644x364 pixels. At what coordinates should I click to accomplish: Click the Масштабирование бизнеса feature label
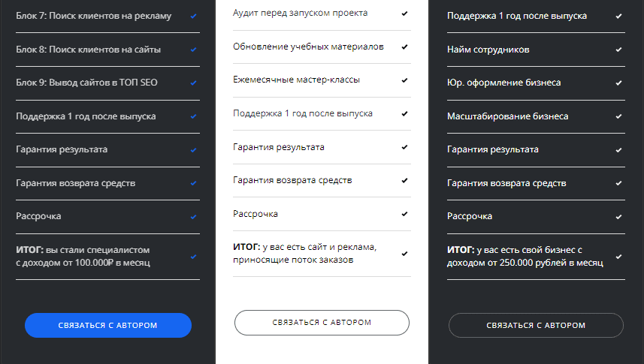pyautogui.click(x=507, y=116)
